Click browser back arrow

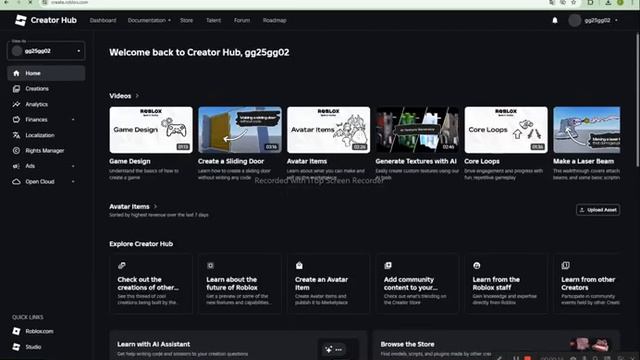[x=7, y=2]
